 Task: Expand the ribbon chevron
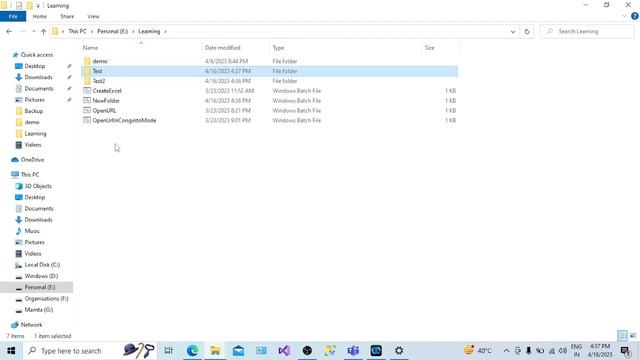pyautogui.click(x=624, y=16)
